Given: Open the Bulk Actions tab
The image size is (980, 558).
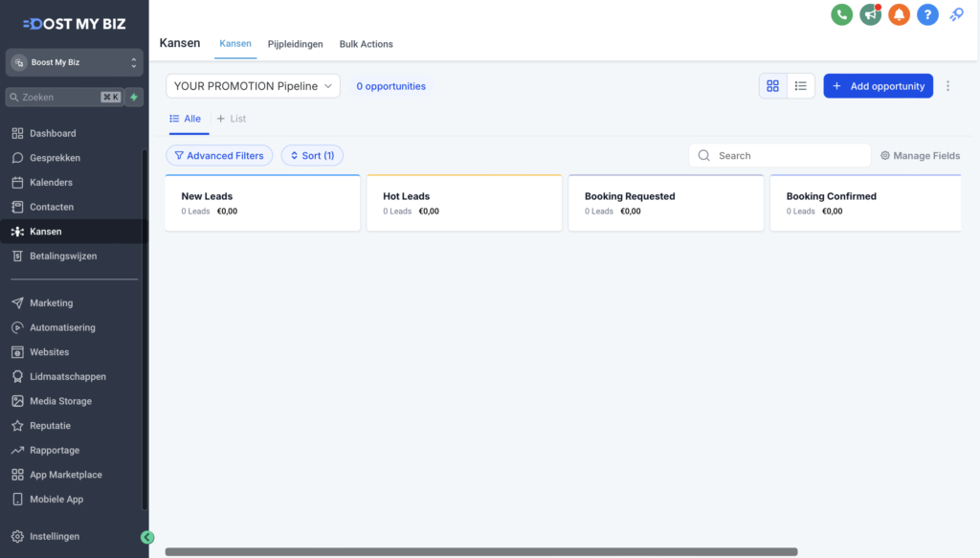Looking at the screenshot, I should tap(366, 44).
